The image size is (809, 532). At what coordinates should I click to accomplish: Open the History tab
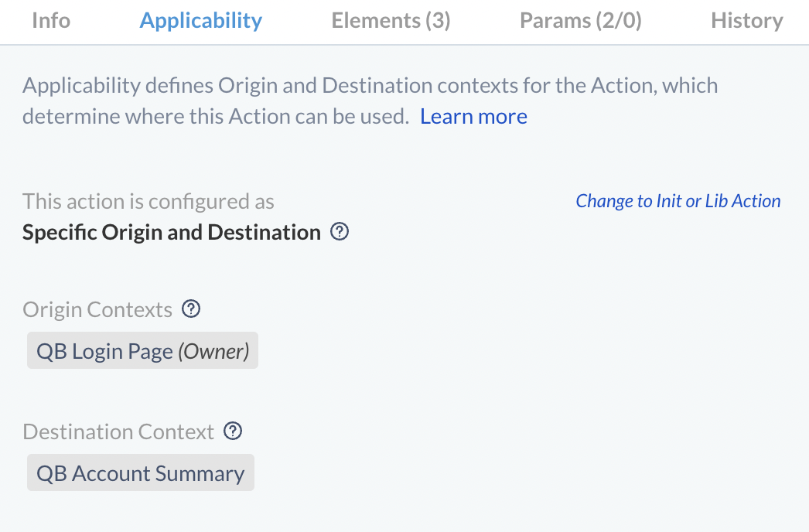(x=746, y=21)
